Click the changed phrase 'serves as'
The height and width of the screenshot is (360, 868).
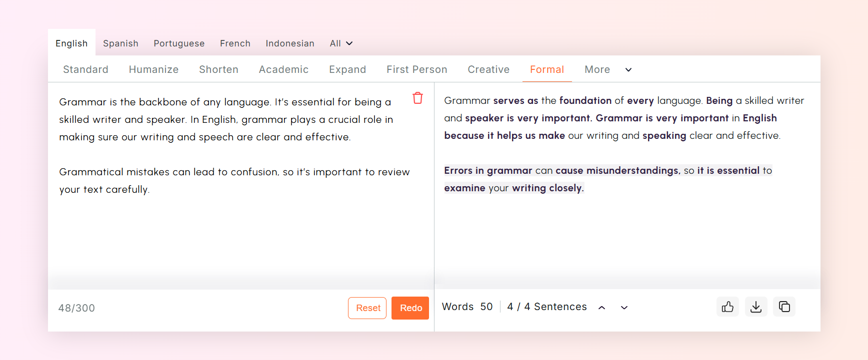(x=515, y=101)
